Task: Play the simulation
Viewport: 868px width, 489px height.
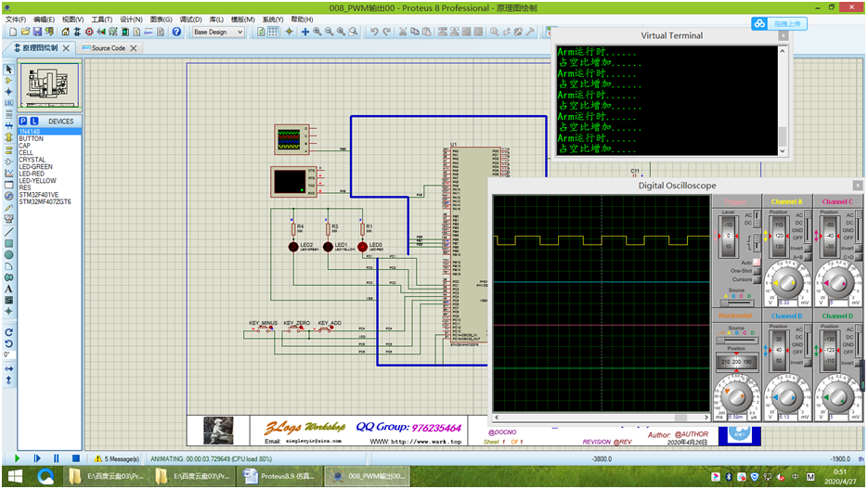Action: [x=17, y=458]
